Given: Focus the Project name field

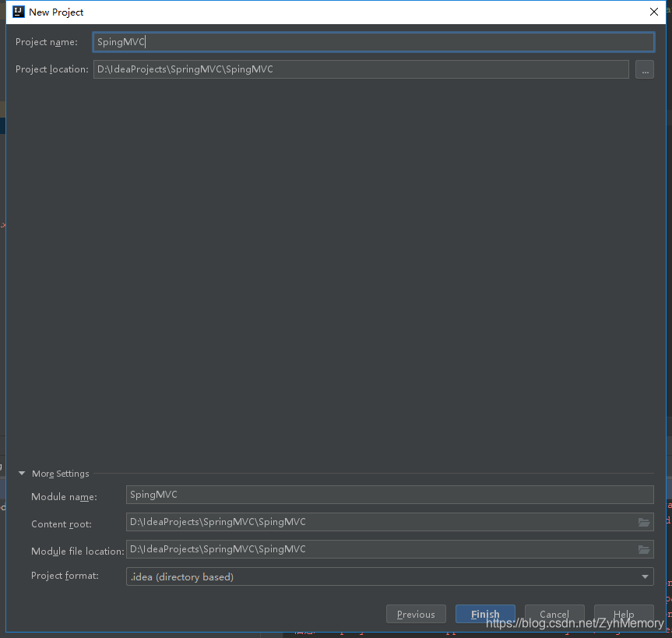Looking at the screenshot, I should 373,42.
